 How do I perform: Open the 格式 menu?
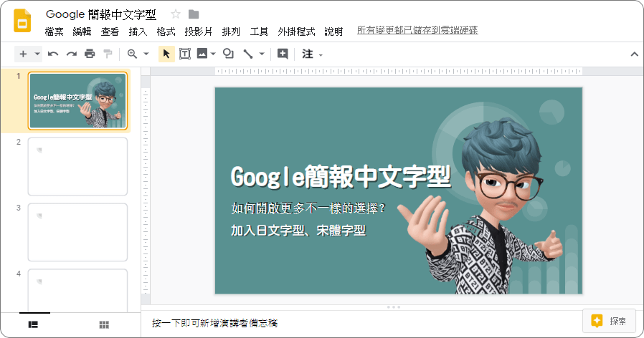(166, 32)
